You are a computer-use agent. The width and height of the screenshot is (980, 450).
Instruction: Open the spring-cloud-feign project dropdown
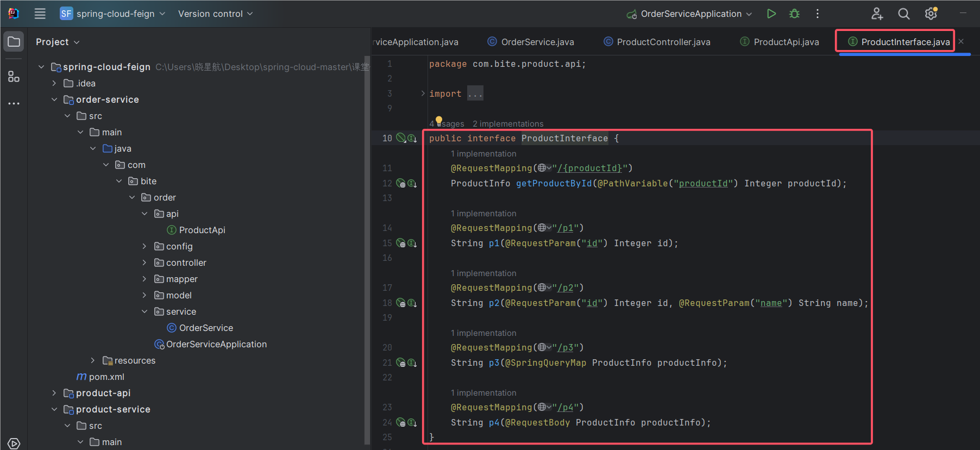[x=112, y=14]
